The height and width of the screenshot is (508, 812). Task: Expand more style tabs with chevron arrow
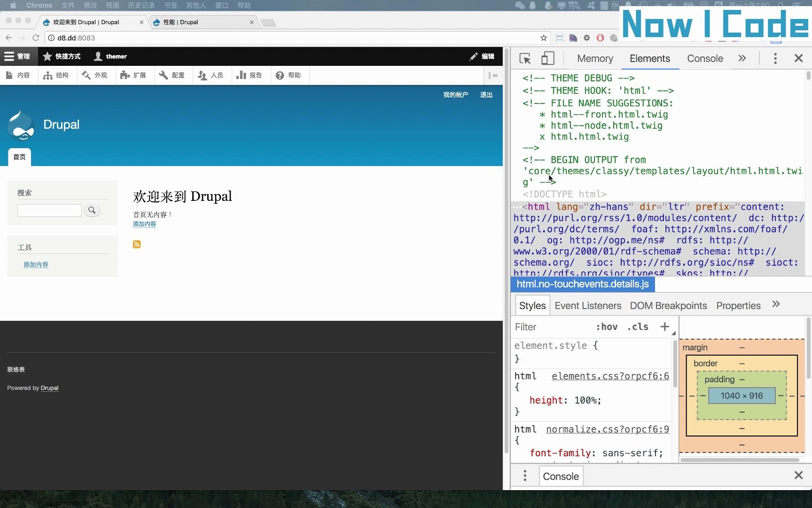776,304
